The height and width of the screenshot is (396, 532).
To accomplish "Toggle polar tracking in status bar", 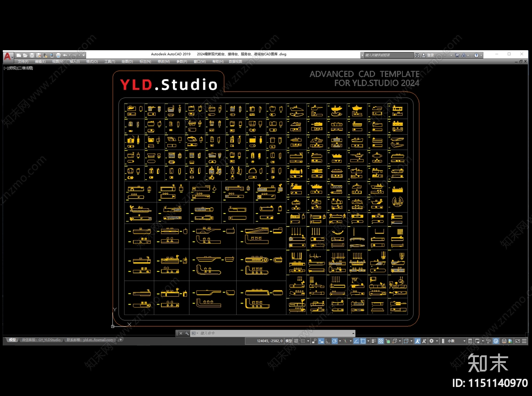I will (334, 341).
